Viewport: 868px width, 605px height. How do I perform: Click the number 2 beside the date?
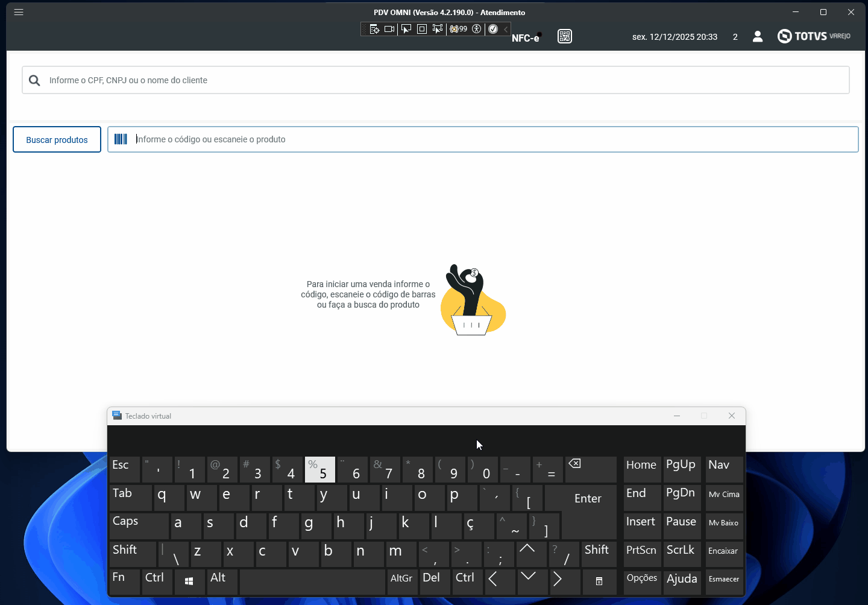pos(735,37)
